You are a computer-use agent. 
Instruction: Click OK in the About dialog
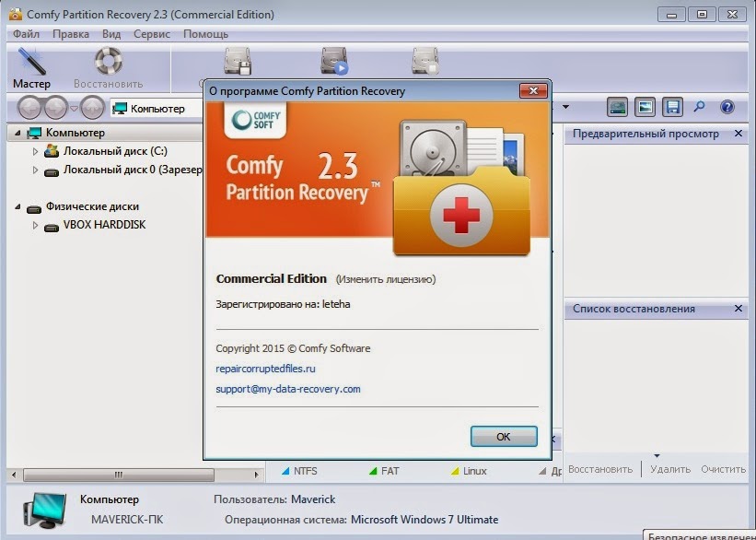pos(504,437)
